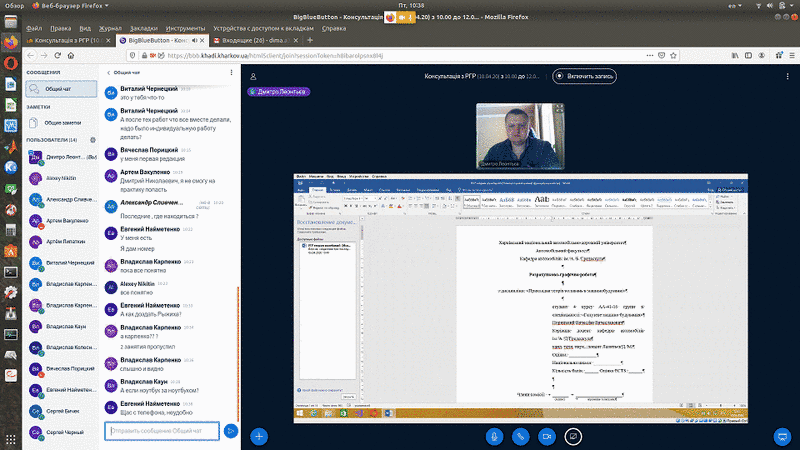800x450 pixels.
Task: Switch to the 'Входящие (20)' mail tab
Action: [247, 40]
